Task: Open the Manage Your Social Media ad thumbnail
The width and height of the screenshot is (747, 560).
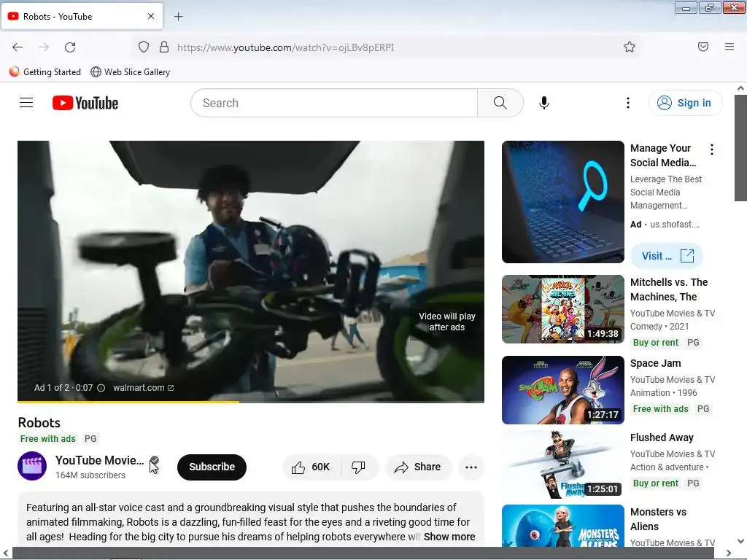Action: pyautogui.click(x=562, y=202)
